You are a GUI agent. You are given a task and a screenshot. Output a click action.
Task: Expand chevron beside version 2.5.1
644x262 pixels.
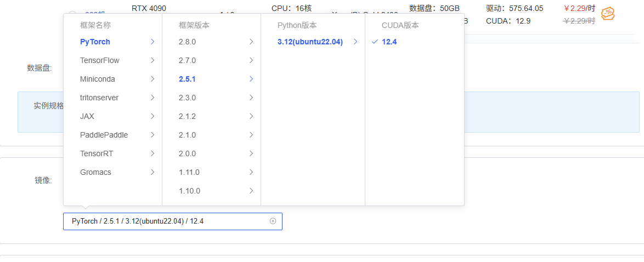click(x=251, y=79)
